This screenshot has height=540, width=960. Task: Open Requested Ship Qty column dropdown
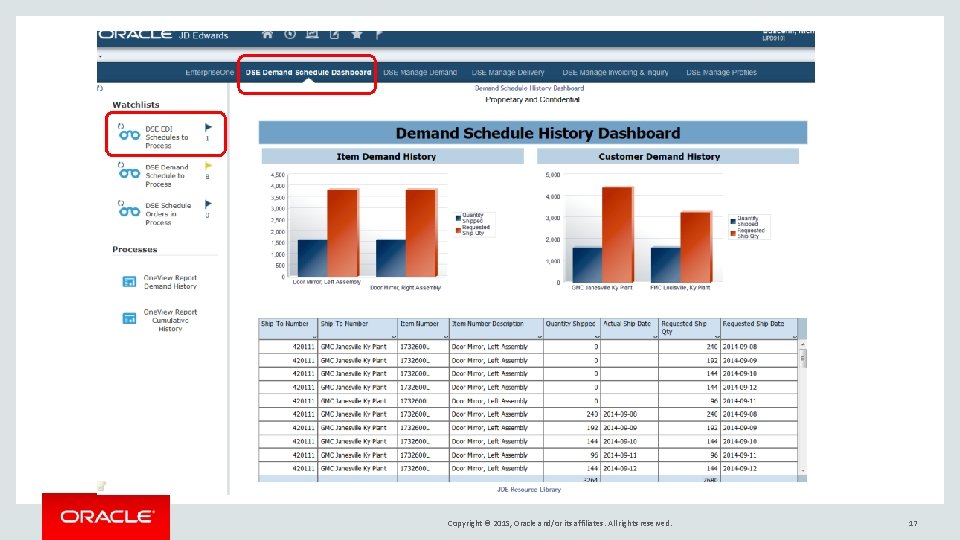pyautogui.click(x=716, y=336)
